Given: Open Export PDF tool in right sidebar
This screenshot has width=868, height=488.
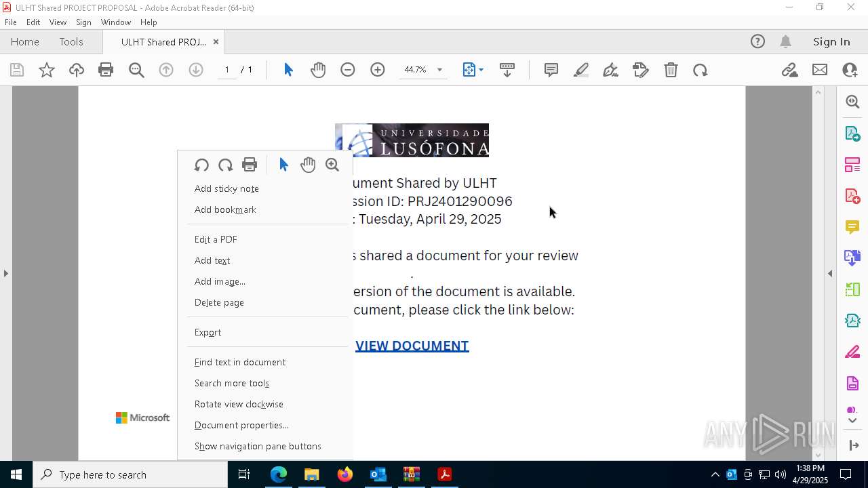Looking at the screenshot, I should 852,133.
